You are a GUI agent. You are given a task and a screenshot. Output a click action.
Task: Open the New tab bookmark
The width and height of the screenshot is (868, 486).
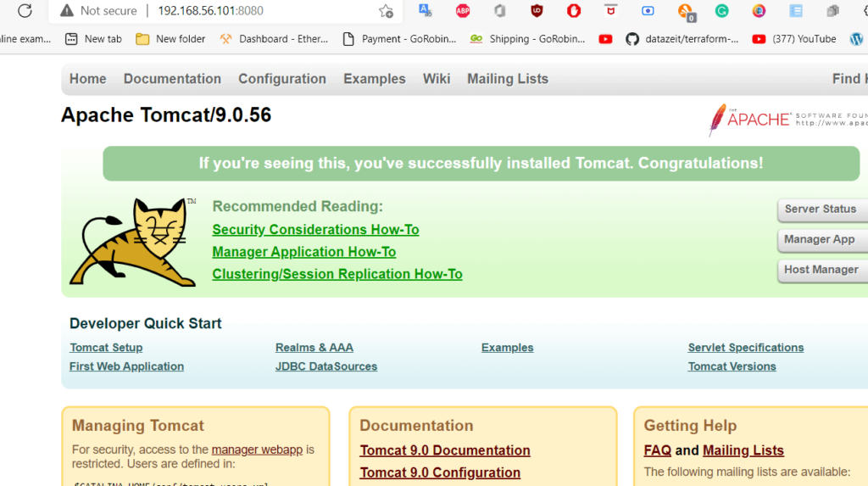click(93, 39)
